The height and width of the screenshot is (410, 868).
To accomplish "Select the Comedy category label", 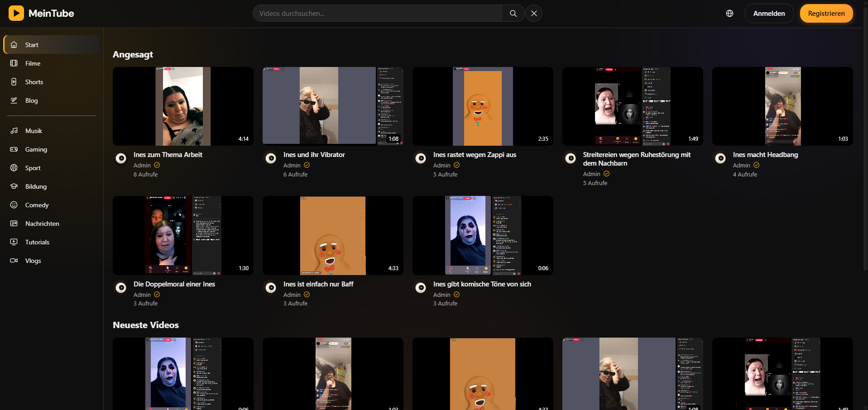I will 37,205.
